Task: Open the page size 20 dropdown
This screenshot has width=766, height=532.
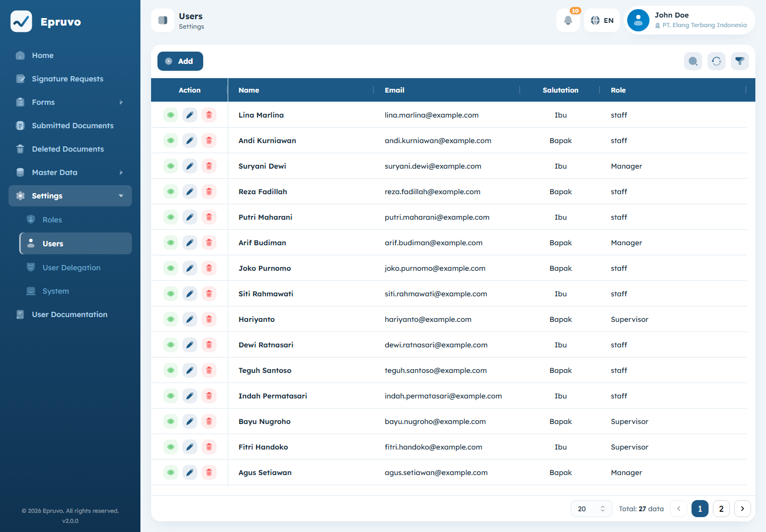Action: pyautogui.click(x=592, y=509)
